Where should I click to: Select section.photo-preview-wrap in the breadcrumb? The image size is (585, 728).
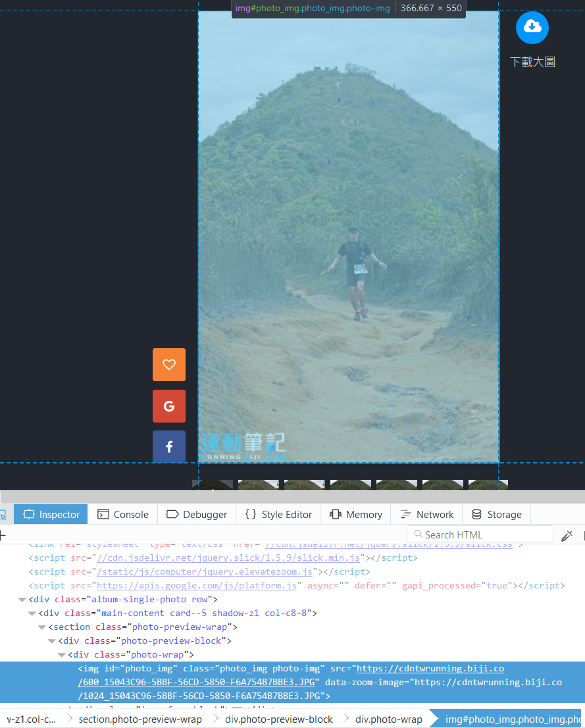click(x=140, y=719)
